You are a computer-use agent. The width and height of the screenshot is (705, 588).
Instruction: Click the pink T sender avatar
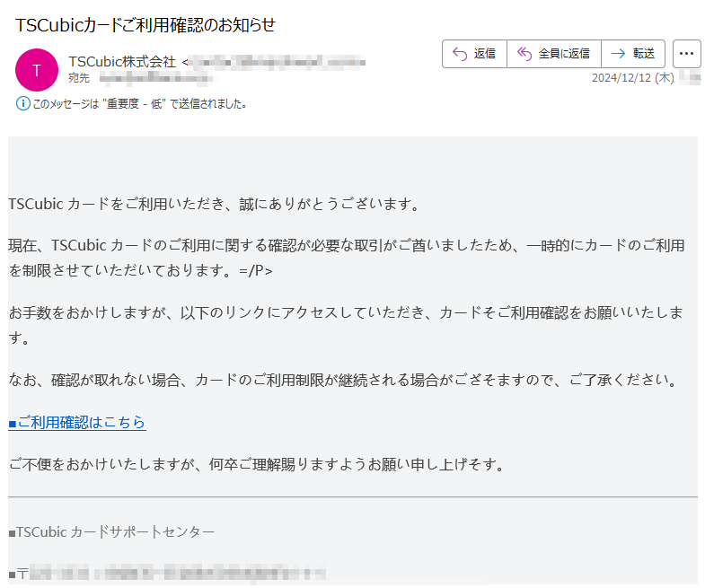[37, 70]
